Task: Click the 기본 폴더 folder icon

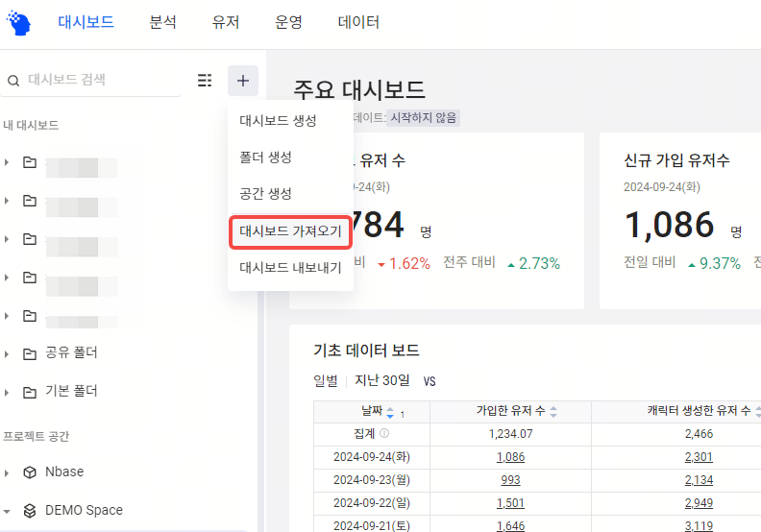Action: tap(30, 392)
